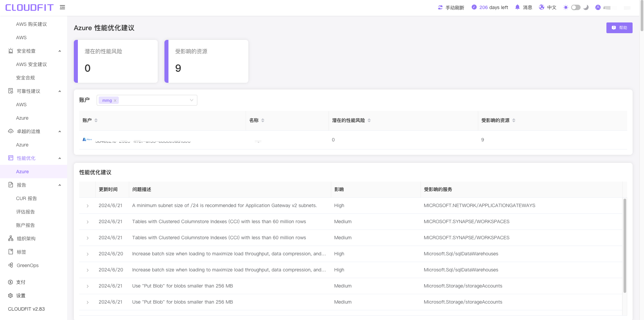Click 手动刷新 label
Viewport: 644px width, 320px height.
[x=455, y=7]
